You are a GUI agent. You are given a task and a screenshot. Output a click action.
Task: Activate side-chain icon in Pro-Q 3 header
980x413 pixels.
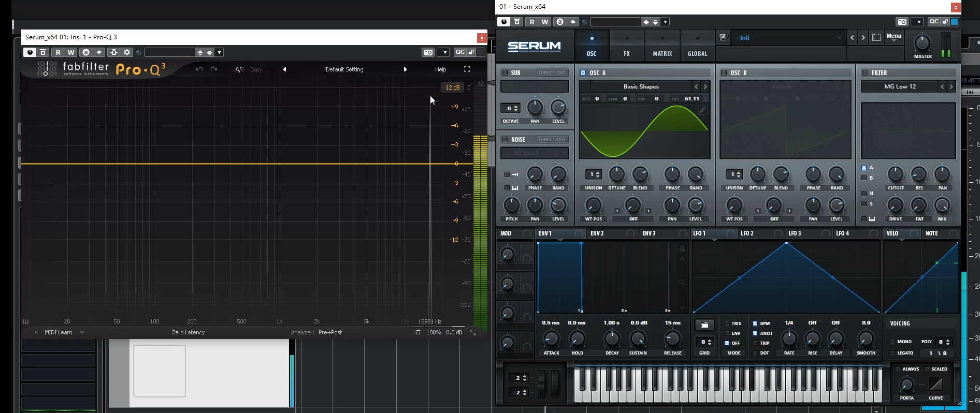tap(114, 52)
